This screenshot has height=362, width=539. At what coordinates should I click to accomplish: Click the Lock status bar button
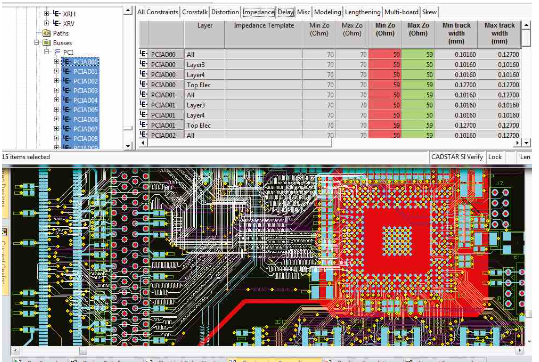pos(495,157)
